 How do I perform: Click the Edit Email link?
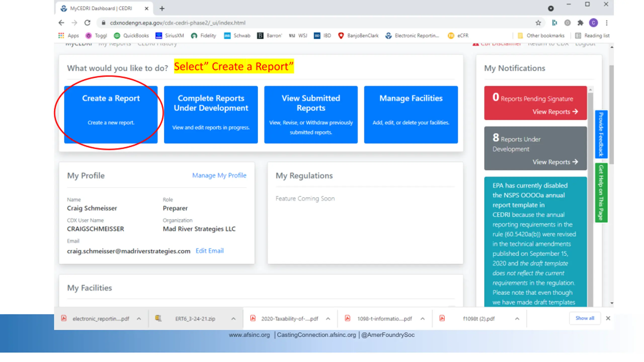point(210,251)
